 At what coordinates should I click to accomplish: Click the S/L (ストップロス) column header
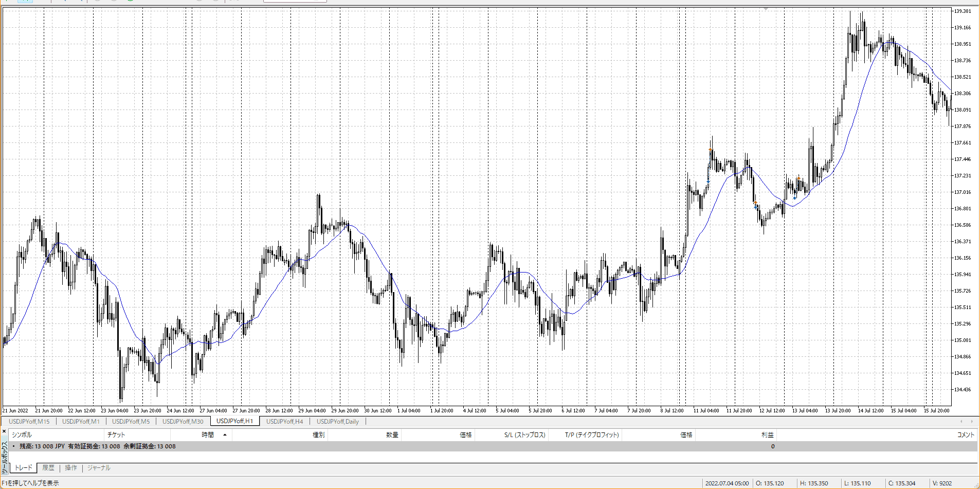pyautogui.click(x=524, y=435)
